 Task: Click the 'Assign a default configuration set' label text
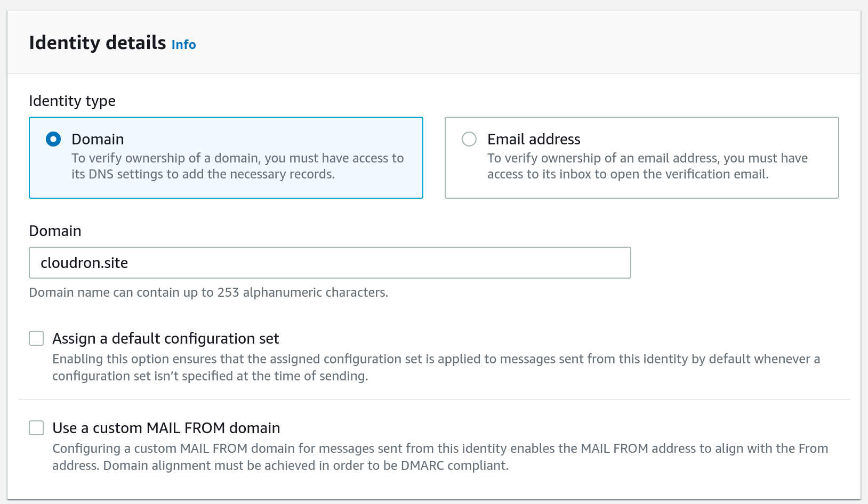165,338
